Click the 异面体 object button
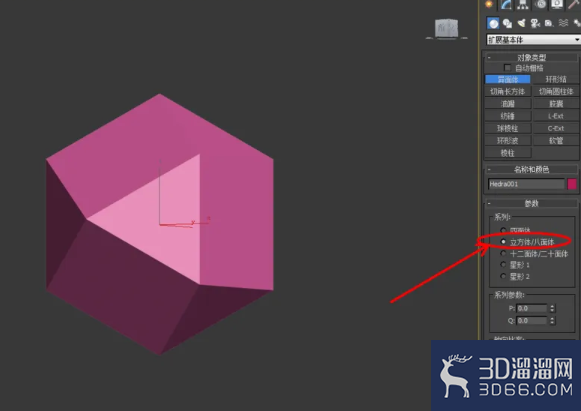The height and width of the screenshot is (411, 581). click(508, 79)
